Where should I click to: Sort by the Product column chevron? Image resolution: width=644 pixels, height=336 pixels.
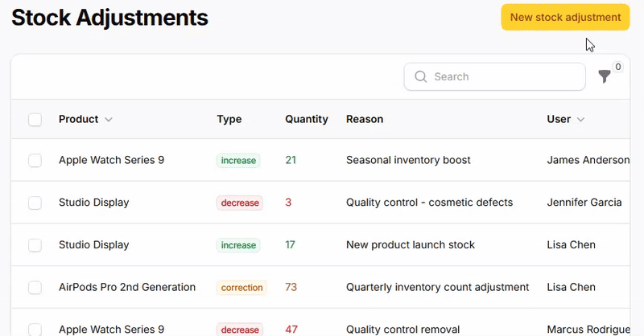pos(109,120)
